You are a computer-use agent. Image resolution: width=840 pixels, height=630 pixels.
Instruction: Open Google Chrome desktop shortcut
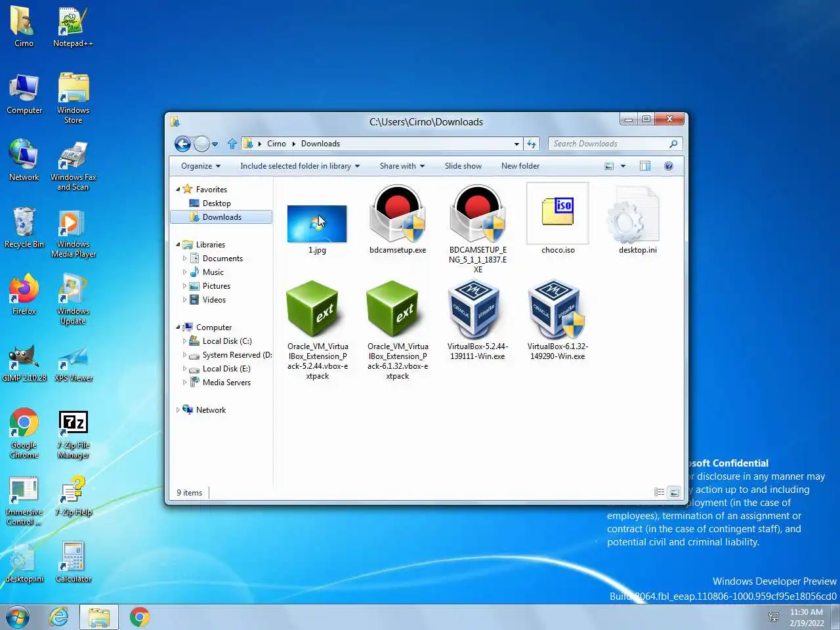click(x=24, y=432)
